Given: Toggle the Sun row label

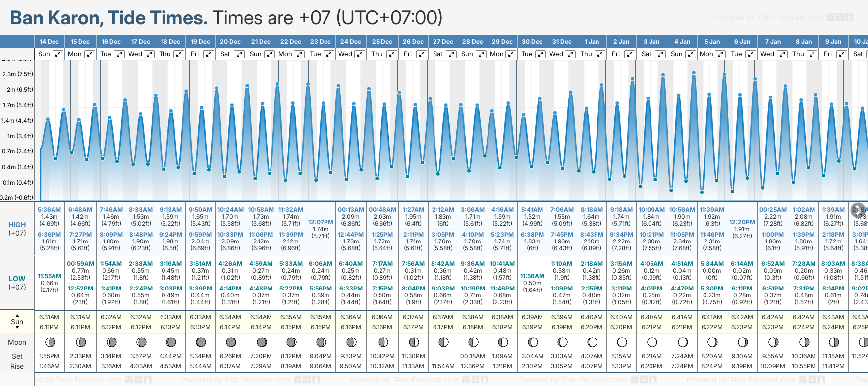Looking at the screenshot, I should pos(17,322).
